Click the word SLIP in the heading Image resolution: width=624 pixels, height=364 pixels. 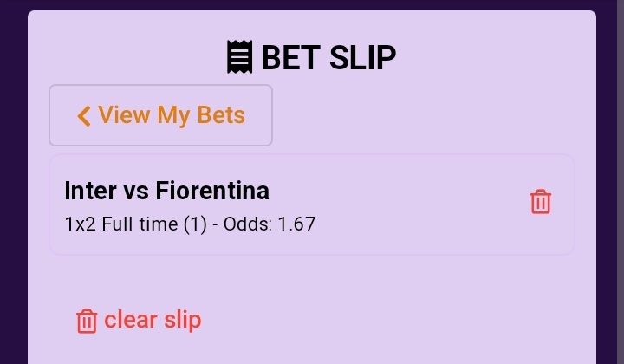[362, 58]
